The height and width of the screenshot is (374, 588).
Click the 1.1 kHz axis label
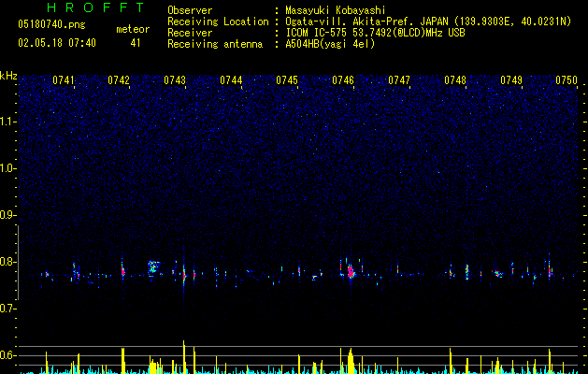point(7,122)
